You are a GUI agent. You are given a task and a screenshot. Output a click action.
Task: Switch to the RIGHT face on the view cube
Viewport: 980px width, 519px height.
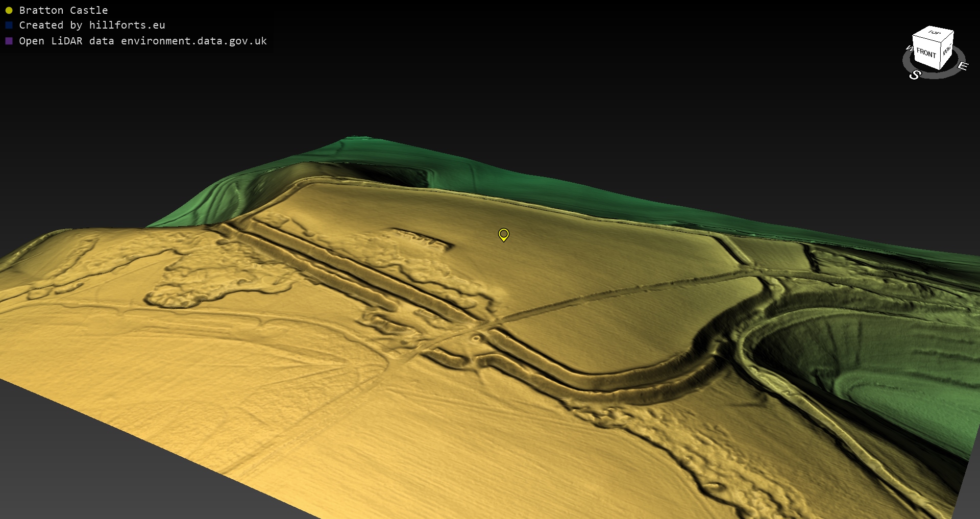(947, 51)
